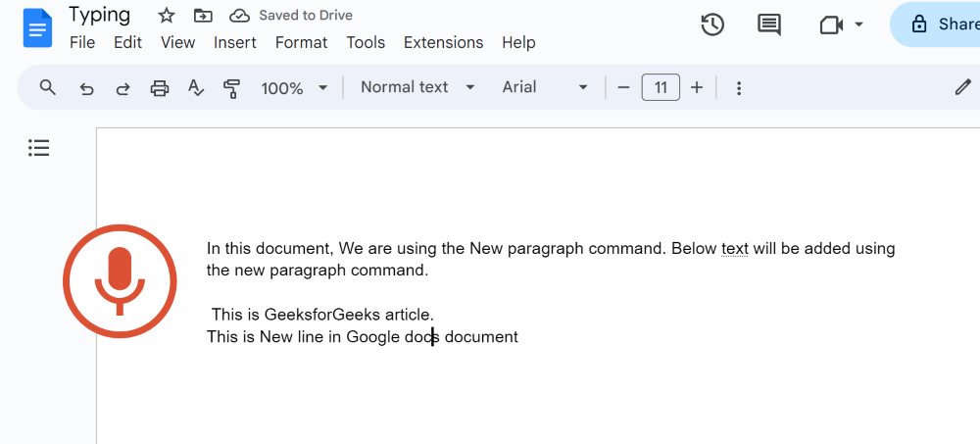The height and width of the screenshot is (444, 980).
Task: Open version history clock icon
Action: click(x=712, y=25)
